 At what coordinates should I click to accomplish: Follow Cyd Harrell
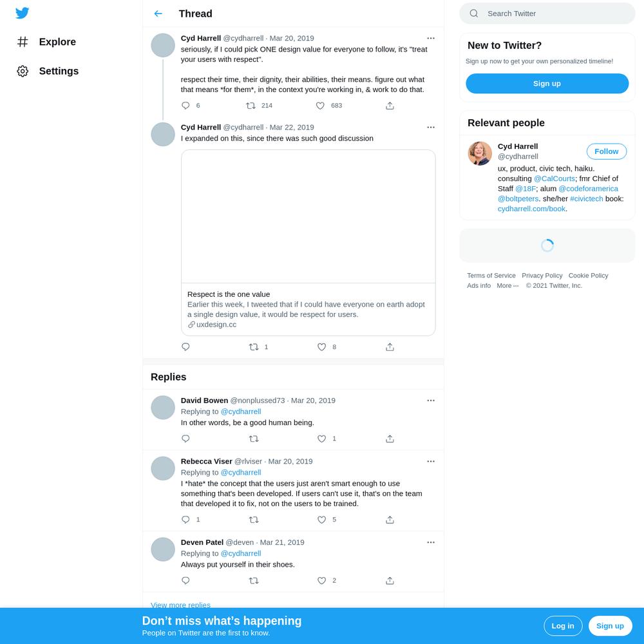606,151
